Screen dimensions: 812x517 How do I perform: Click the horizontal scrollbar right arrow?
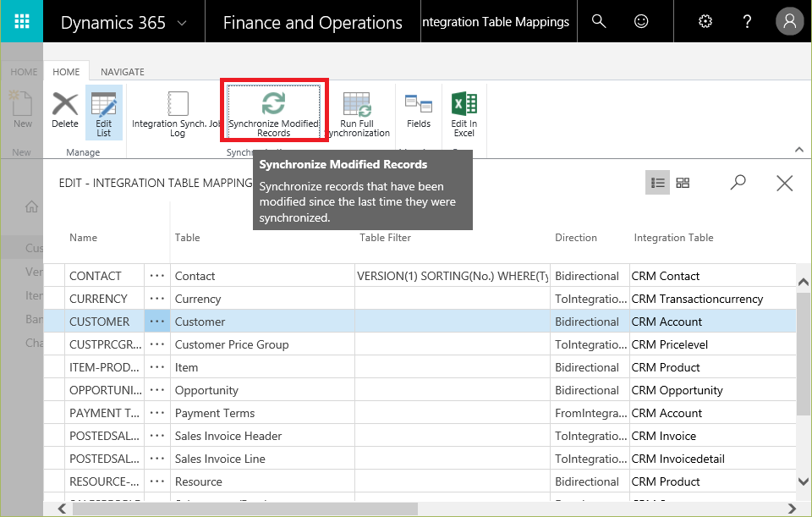point(792,509)
